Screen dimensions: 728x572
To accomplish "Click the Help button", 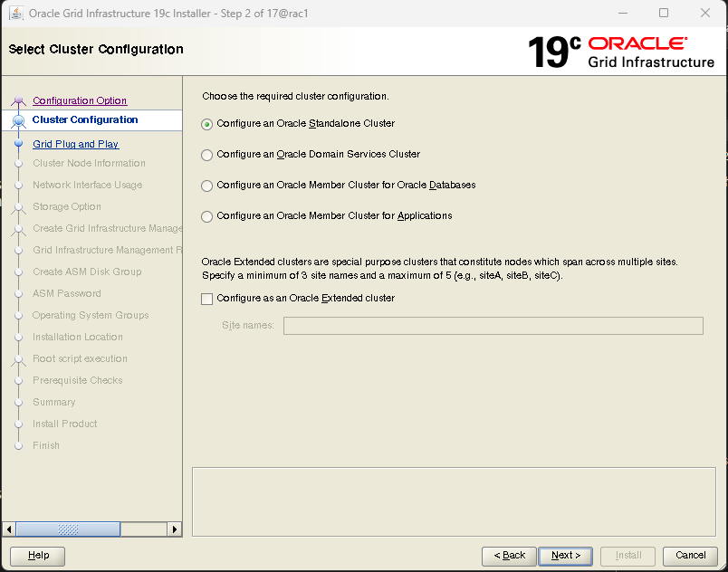I will click(x=38, y=556).
